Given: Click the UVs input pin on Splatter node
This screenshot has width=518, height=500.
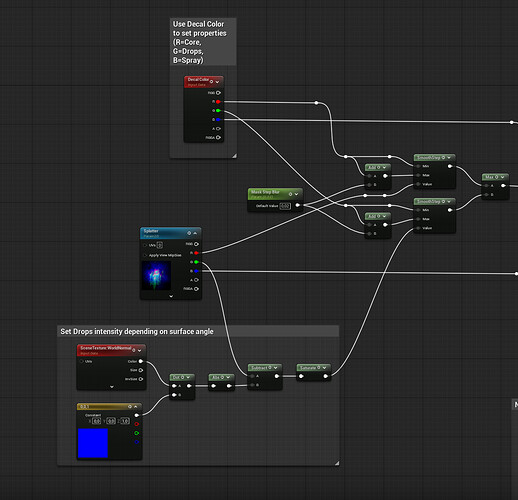Looking at the screenshot, I should click(145, 245).
